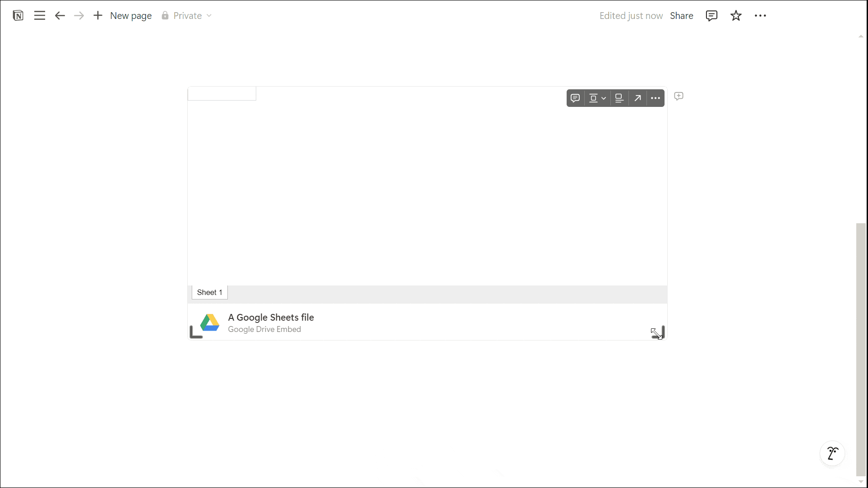
Task: Add a comment beside the embed block
Action: point(679,96)
